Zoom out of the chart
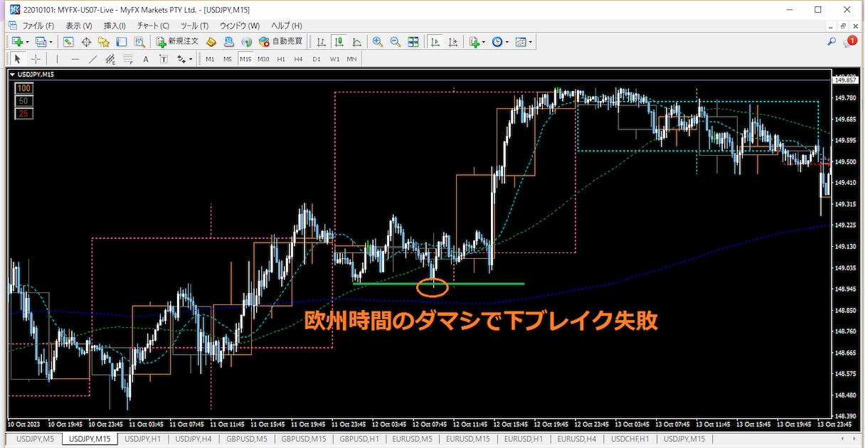The image size is (868, 448). (395, 42)
